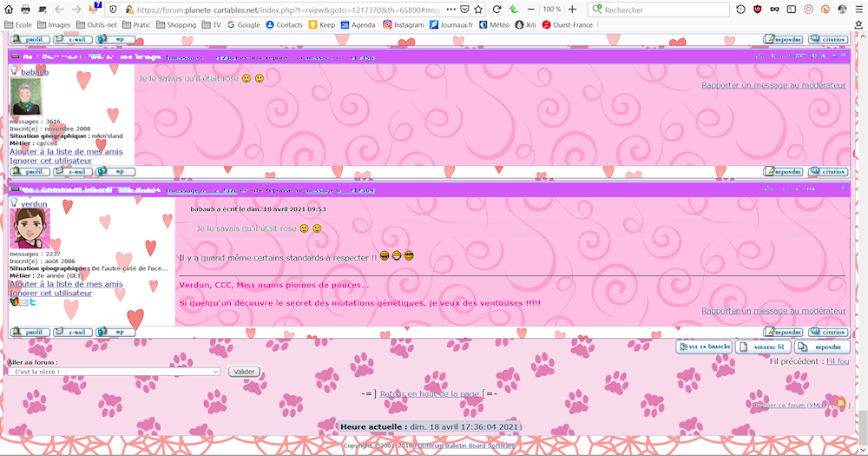Viewport: 868px width, 456px height.
Task: Click envelope icon in verdun's profile
Action: click(x=23, y=302)
